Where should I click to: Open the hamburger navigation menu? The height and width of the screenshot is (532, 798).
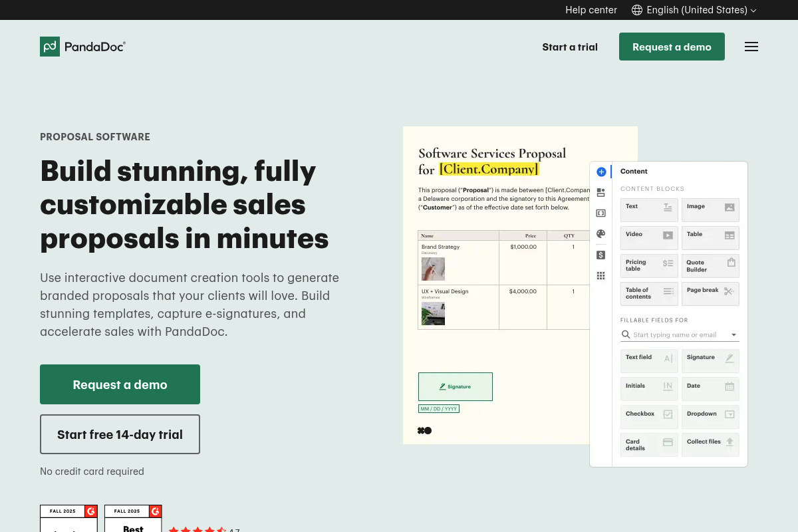coord(751,47)
